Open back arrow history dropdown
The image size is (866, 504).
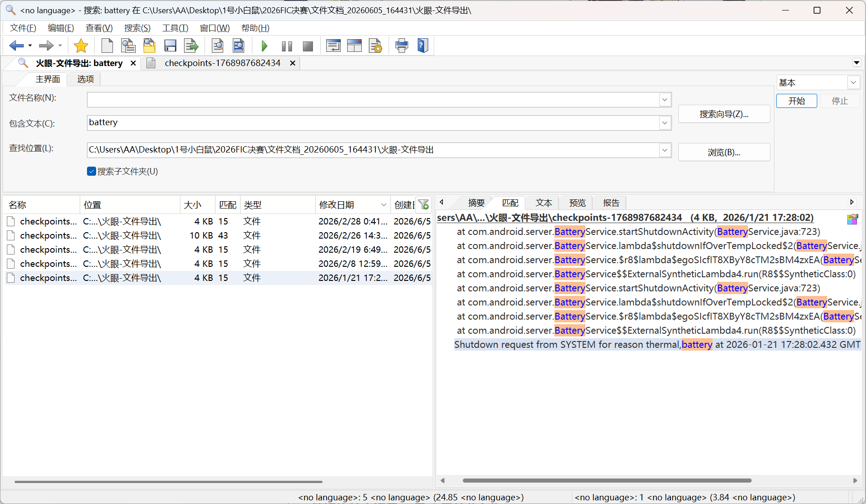tap(30, 46)
